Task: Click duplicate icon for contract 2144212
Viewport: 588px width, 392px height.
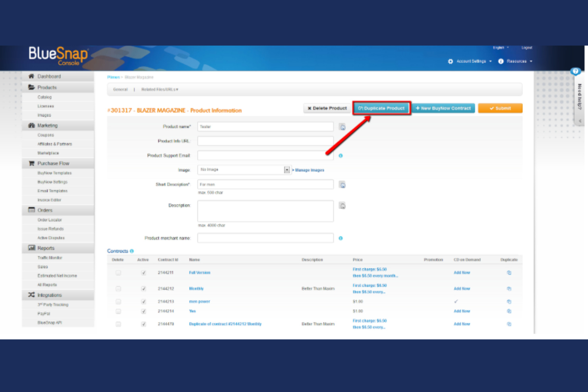Action: coord(509,289)
